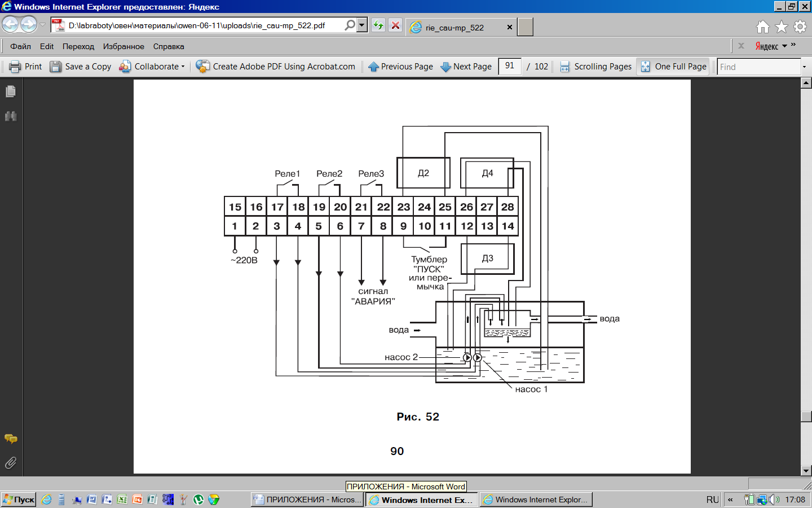Open the Home page icon

763,27
